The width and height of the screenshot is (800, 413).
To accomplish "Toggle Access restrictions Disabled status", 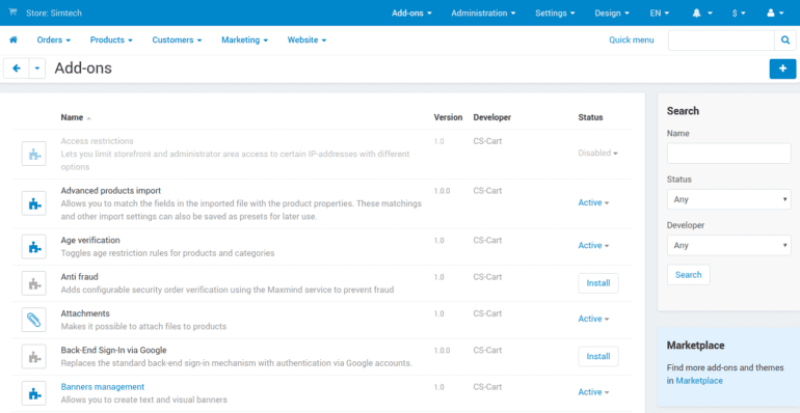I will (x=597, y=153).
